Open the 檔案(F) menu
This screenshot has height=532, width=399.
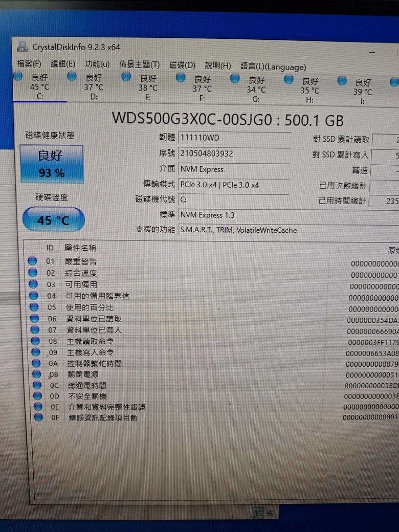(29, 63)
